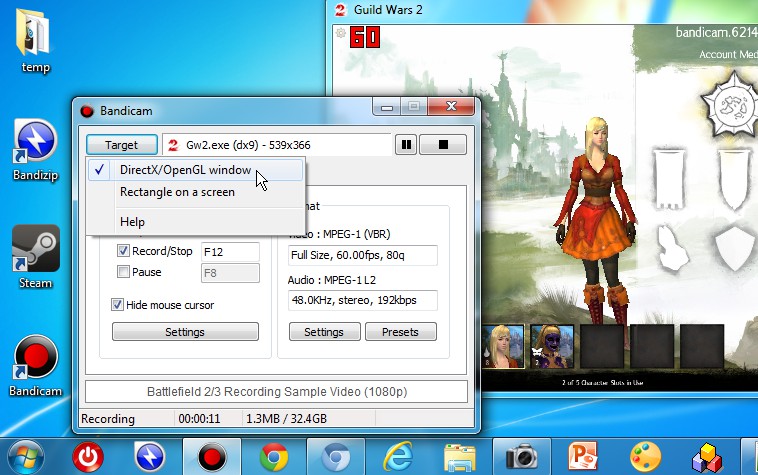
Task: Click the disabled F8 Pause hotkey field
Action: [230, 273]
